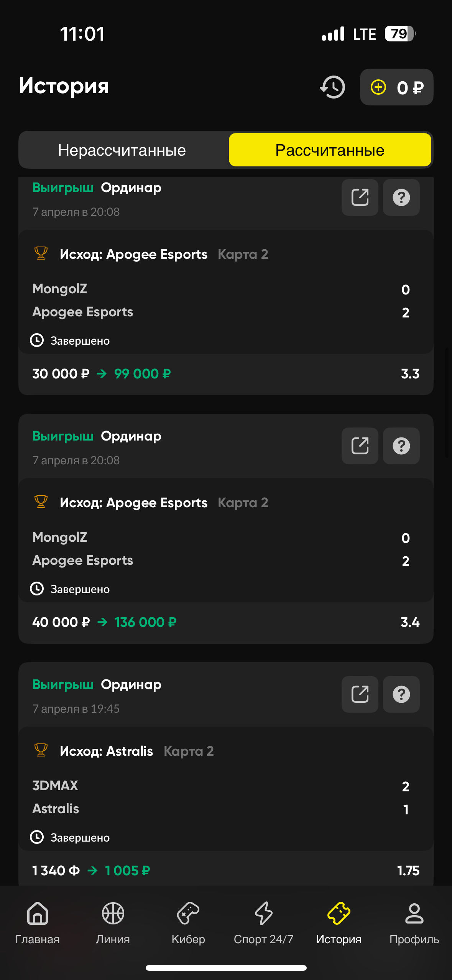
Task: Open help for the 40 000 ₽ bet
Action: pos(401,446)
